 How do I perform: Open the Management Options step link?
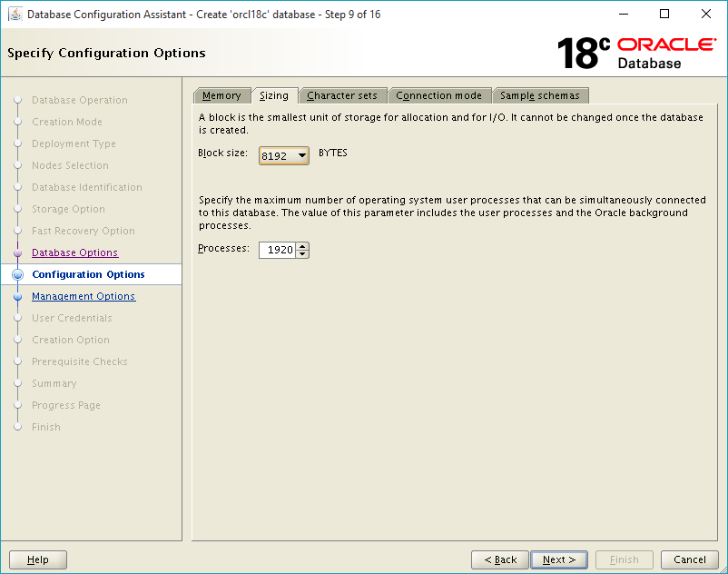coord(84,296)
